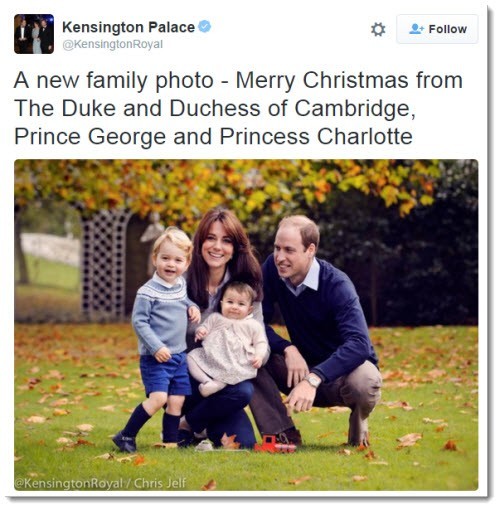The width and height of the screenshot is (500, 509).
Task: Click the '@KensingtonRoyal / Chris Jelf' photo credit
Action: point(100,483)
